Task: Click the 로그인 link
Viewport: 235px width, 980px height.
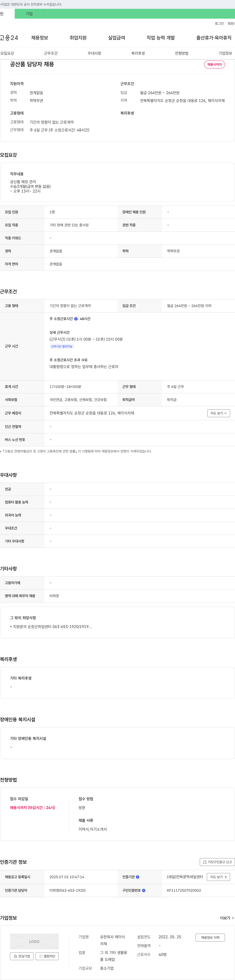Action: (x=219, y=24)
